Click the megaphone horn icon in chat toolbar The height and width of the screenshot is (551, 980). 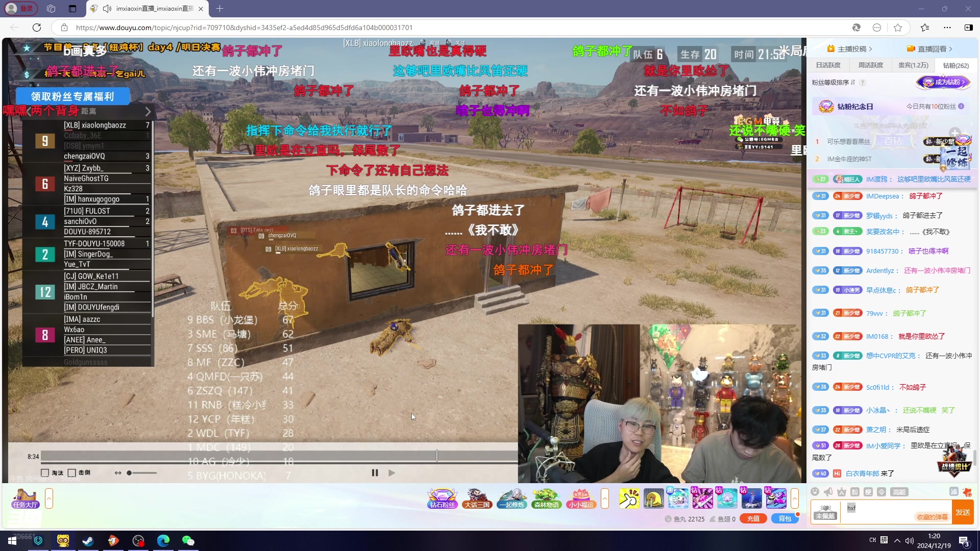coord(828,492)
